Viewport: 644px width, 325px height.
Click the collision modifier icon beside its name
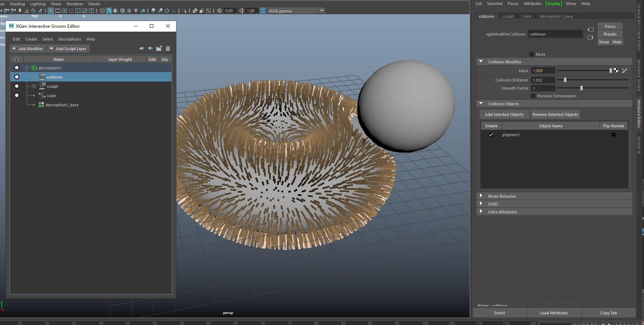[x=42, y=77]
